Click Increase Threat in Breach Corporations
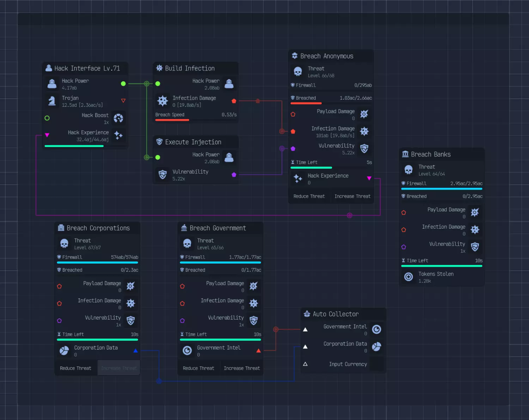The height and width of the screenshot is (420, 529). 119,368
